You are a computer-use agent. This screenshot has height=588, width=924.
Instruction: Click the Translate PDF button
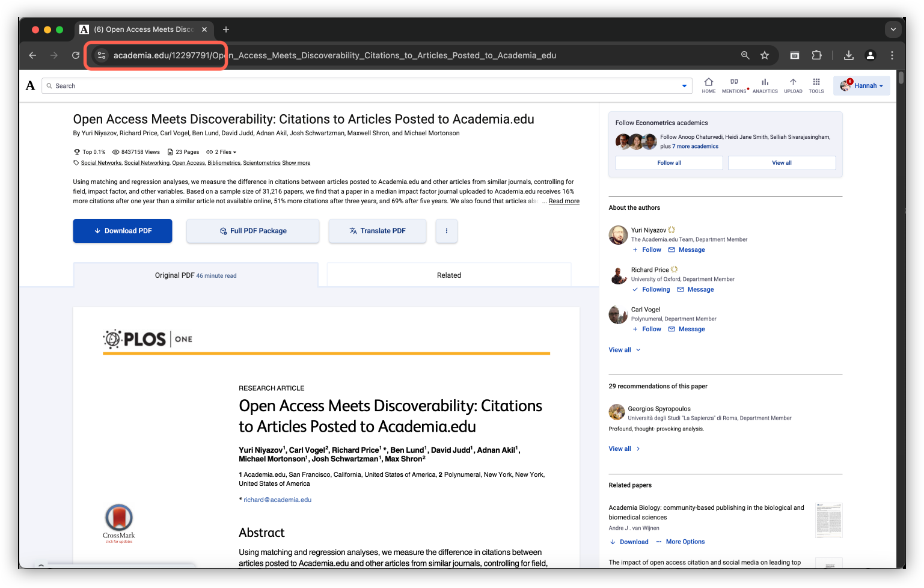click(x=378, y=231)
